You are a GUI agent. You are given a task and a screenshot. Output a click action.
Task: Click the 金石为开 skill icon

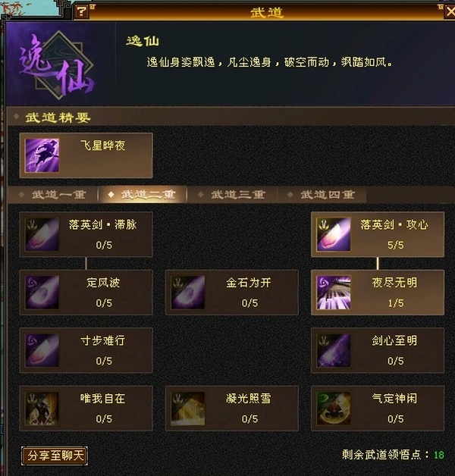click(188, 293)
